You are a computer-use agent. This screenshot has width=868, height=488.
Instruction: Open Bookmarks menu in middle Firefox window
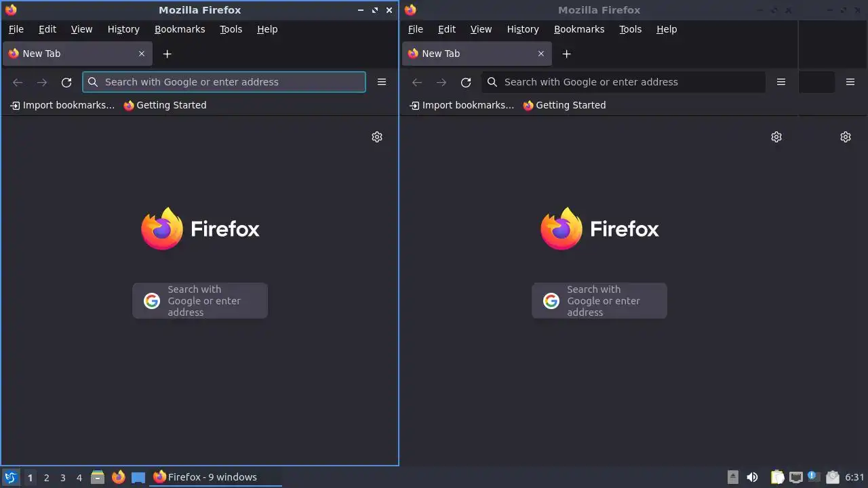[x=579, y=29]
